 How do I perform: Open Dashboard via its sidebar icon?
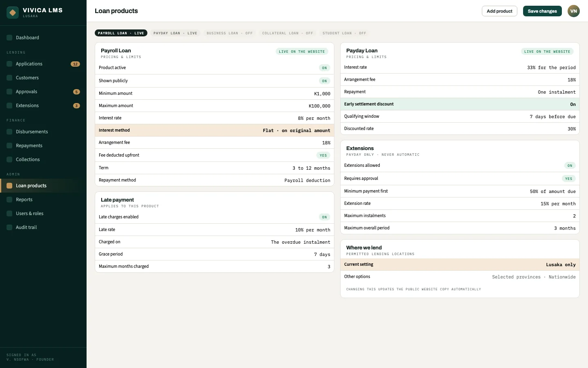[9, 38]
